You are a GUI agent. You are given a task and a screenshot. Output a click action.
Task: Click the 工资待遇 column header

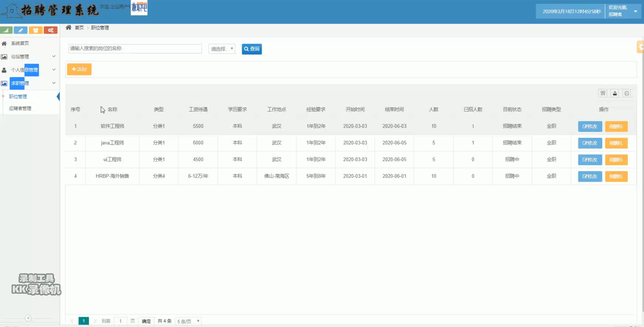198,109
